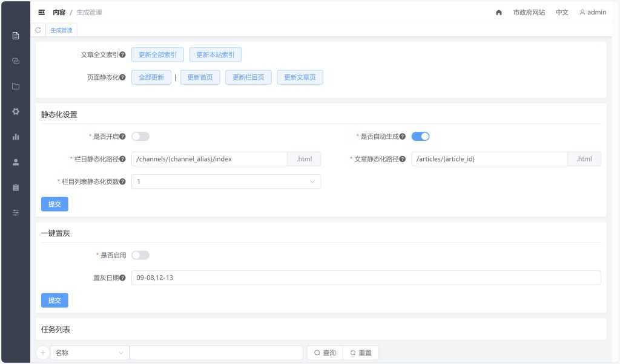
Task: Open the 中文 language menu
Action: (x=562, y=12)
